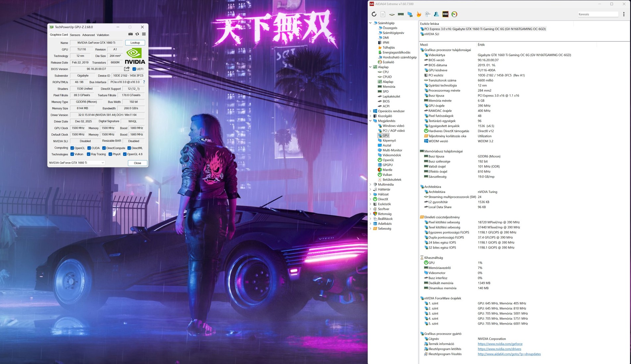Toggle the OpenGL 4.6 checkbox

point(125,154)
